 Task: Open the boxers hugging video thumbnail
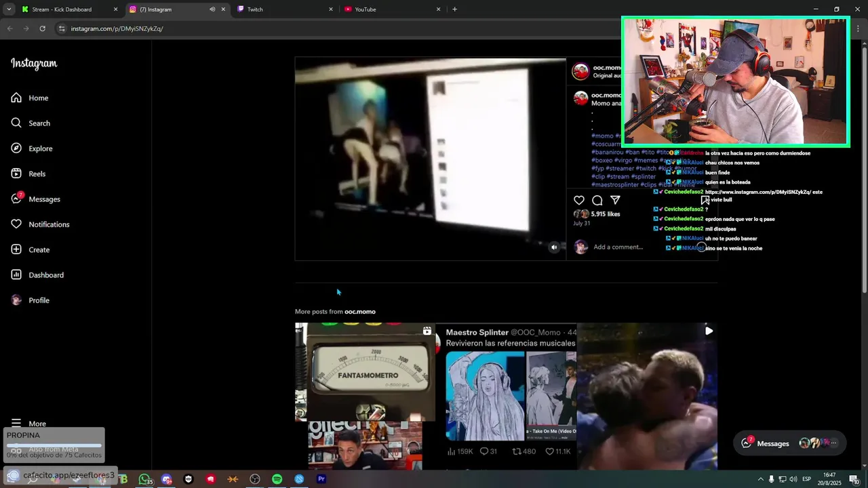[x=647, y=396]
